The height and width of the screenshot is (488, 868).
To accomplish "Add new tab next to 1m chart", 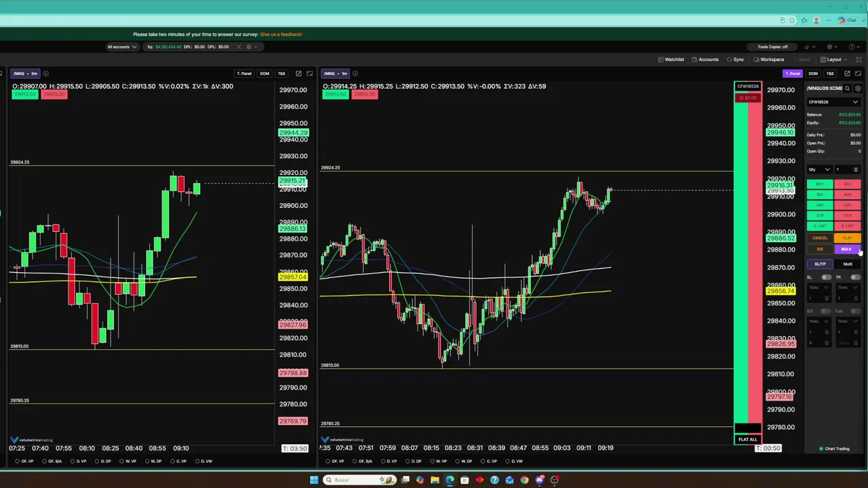I will [355, 73].
